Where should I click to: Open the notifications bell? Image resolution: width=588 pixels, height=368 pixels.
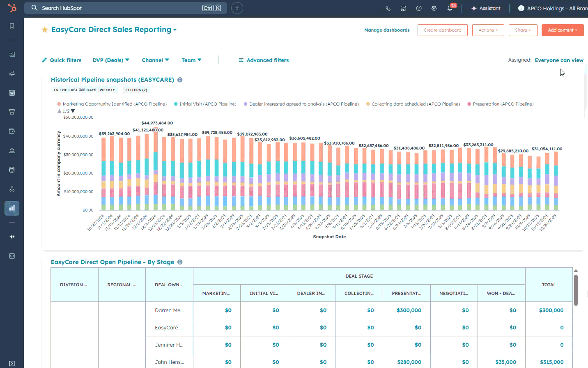point(450,8)
